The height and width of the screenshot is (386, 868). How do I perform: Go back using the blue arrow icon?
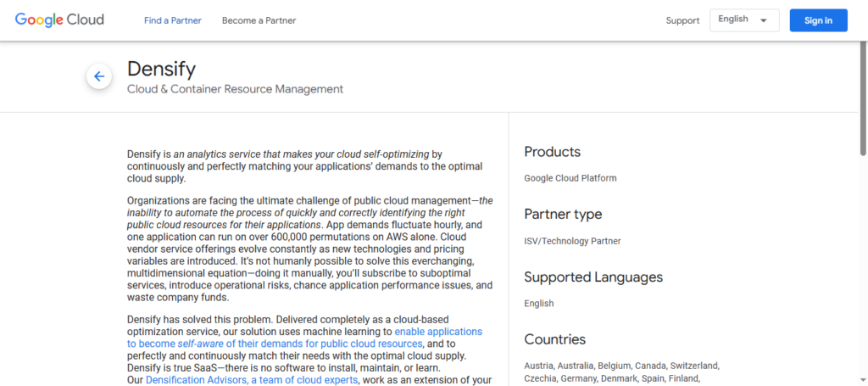[99, 77]
